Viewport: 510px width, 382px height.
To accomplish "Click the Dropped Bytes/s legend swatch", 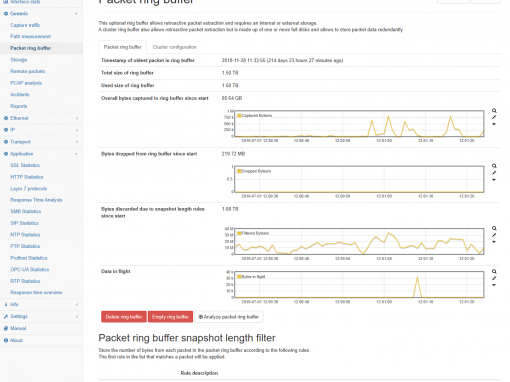I will pos(239,171).
